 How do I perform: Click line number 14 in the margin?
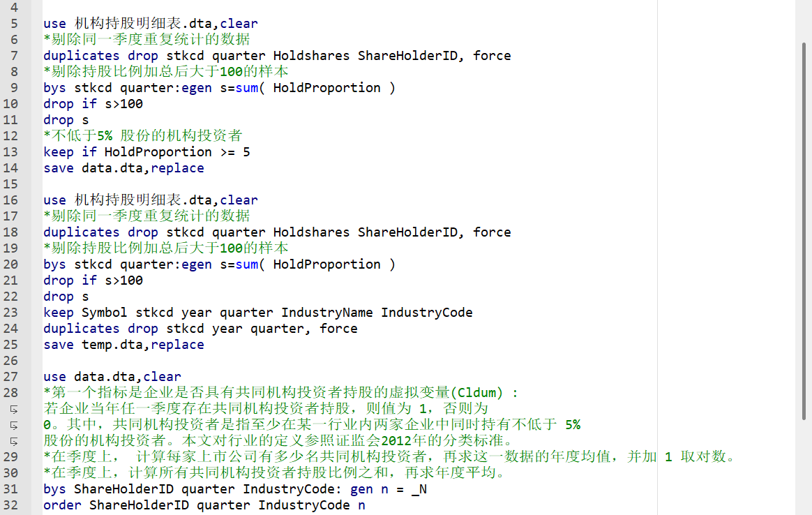point(11,168)
